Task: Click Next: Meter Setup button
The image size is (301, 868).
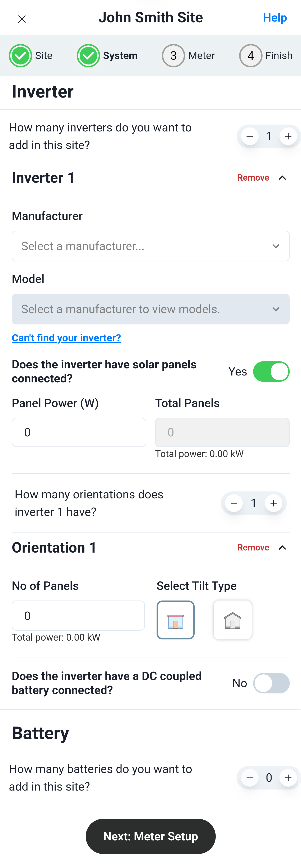Action: click(x=150, y=836)
